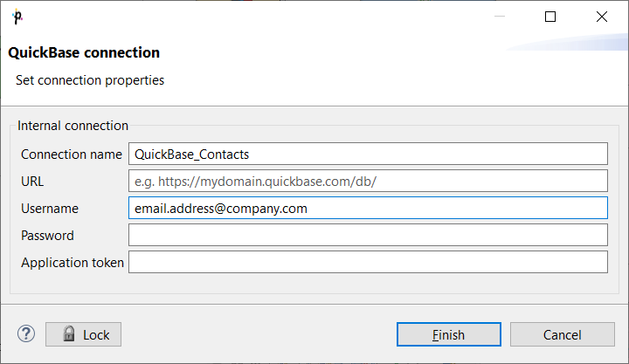Click the "URL" field label
The height and width of the screenshot is (364, 629).
point(32,182)
